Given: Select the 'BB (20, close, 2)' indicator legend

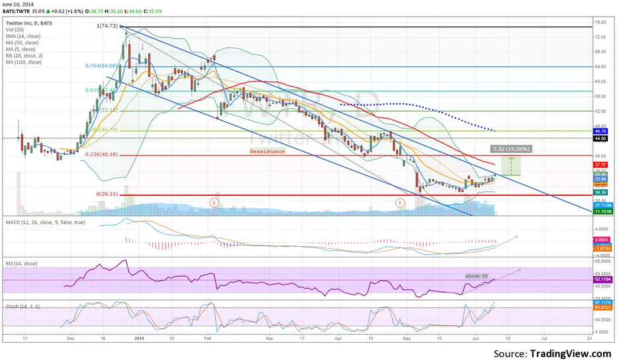Looking at the screenshot, I should (x=24, y=56).
